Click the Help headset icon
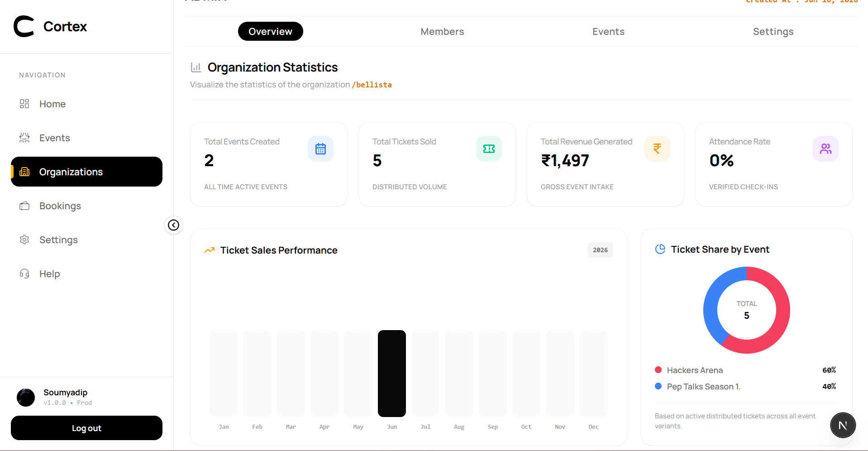 [24, 273]
